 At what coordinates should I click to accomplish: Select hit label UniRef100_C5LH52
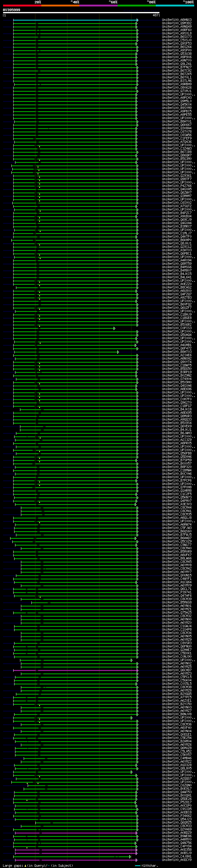(177, 751)
